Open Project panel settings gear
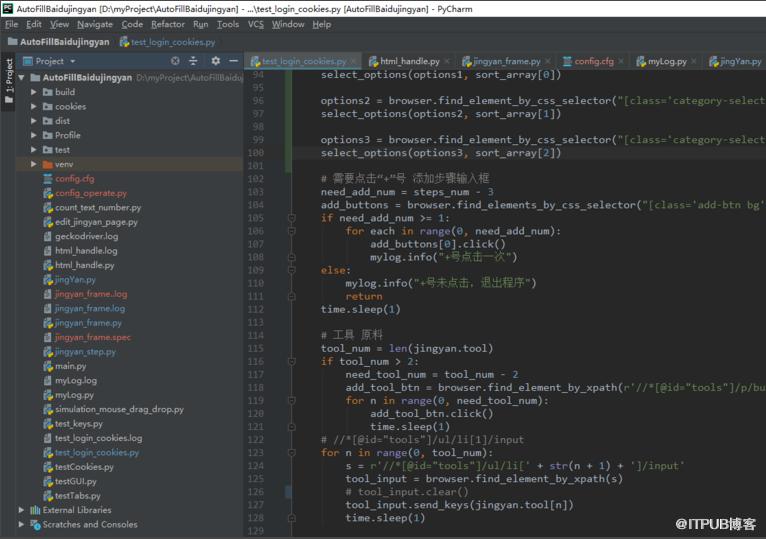This screenshot has width=766, height=539. click(x=215, y=61)
